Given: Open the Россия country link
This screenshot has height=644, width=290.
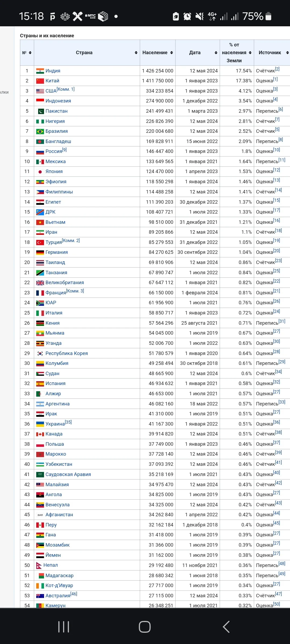Looking at the screenshot, I should 54,151.
